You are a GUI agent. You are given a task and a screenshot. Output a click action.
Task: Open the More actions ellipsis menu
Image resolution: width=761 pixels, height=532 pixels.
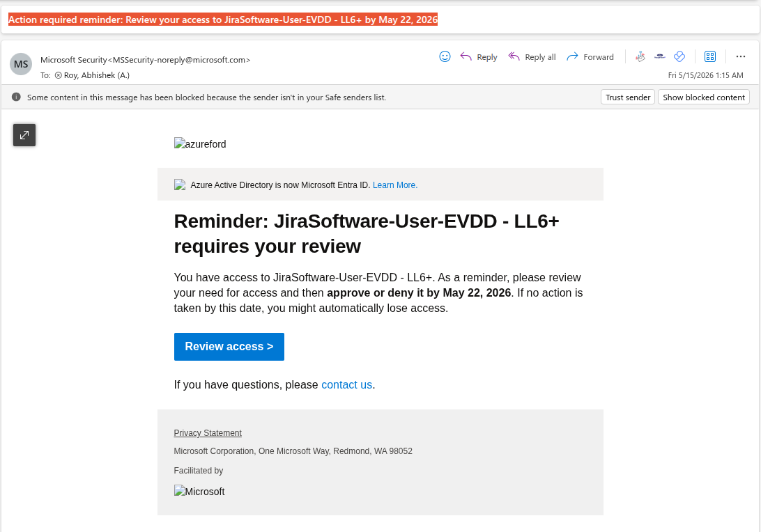tap(740, 56)
